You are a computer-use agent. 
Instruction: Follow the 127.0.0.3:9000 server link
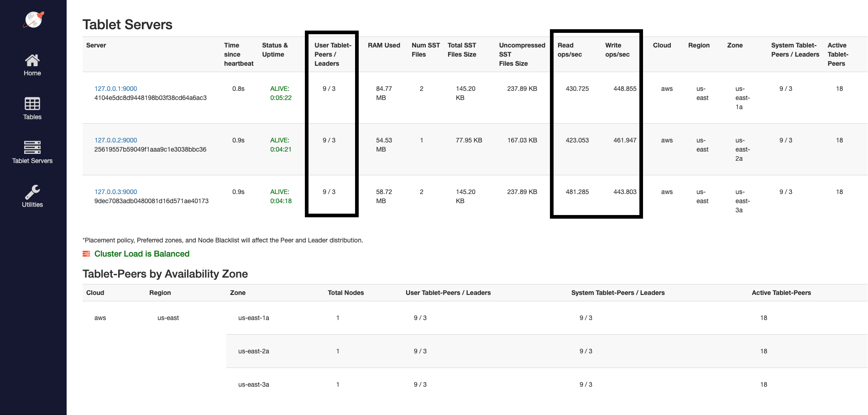click(x=115, y=192)
